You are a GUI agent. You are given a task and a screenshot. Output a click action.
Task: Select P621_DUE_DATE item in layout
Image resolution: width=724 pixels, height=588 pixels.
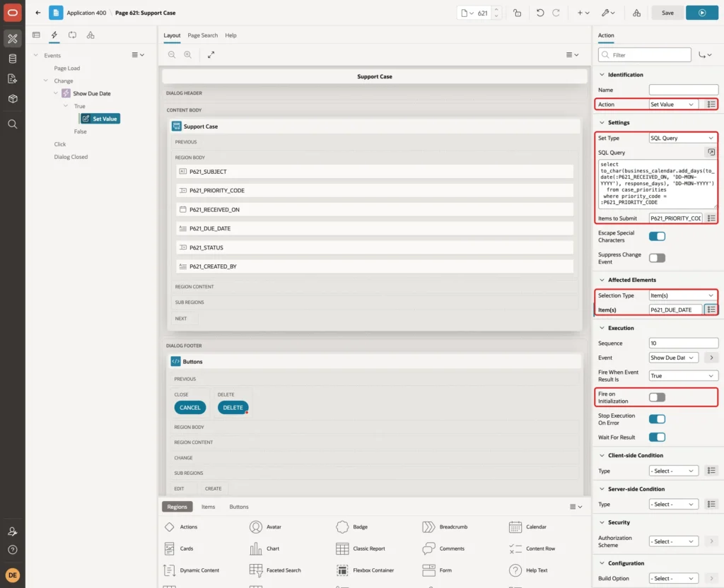(375, 228)
